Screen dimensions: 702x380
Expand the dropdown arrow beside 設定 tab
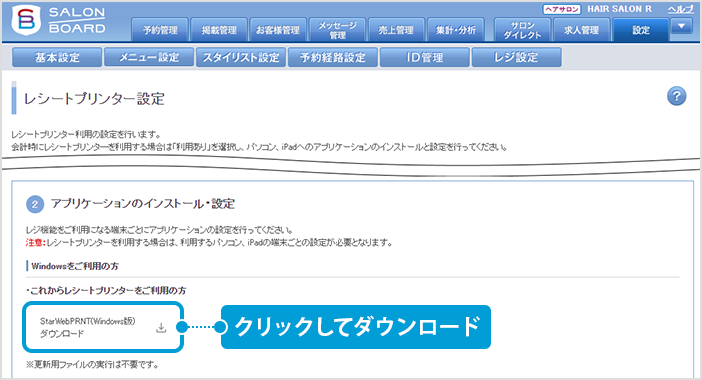(x=681, y=26)
